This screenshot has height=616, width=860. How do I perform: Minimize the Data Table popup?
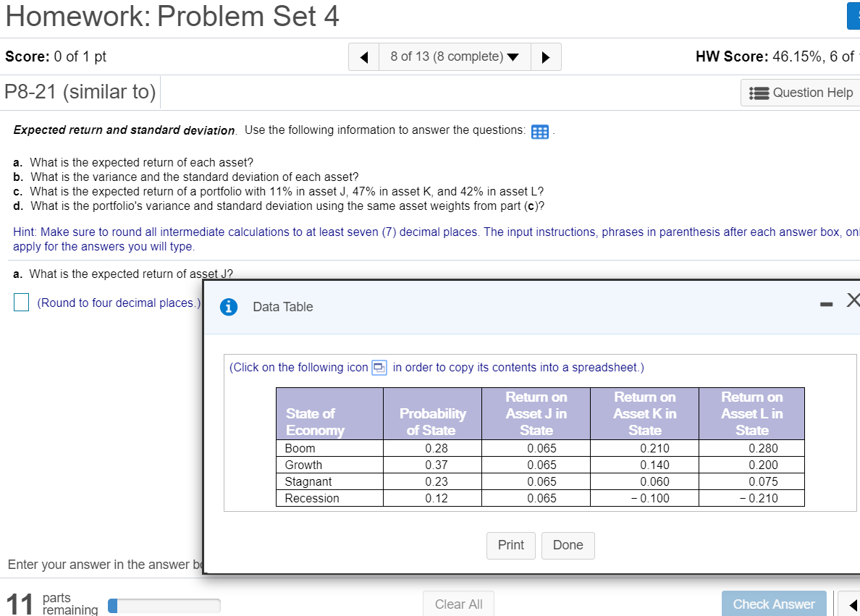[826, 305]
